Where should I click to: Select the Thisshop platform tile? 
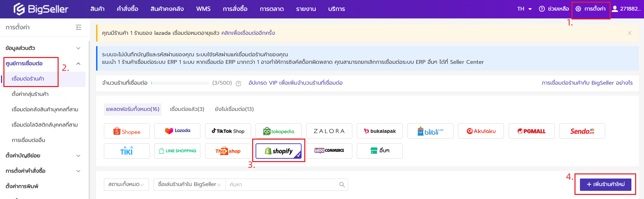click(x=228, y=151)
